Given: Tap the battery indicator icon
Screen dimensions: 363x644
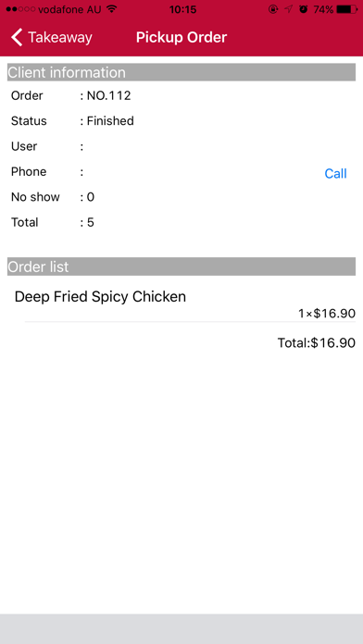Looking at the screenshot, I should [346, 9].
